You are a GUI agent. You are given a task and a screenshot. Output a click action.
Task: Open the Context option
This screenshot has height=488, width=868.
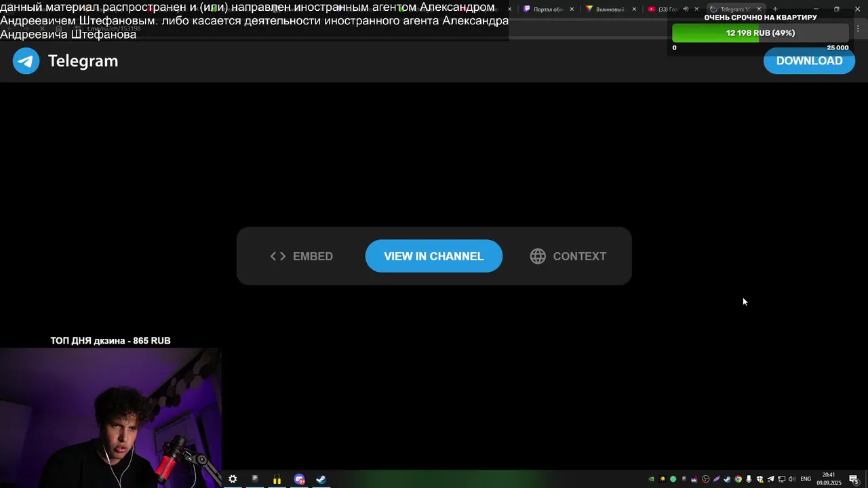tap(568, 256)
